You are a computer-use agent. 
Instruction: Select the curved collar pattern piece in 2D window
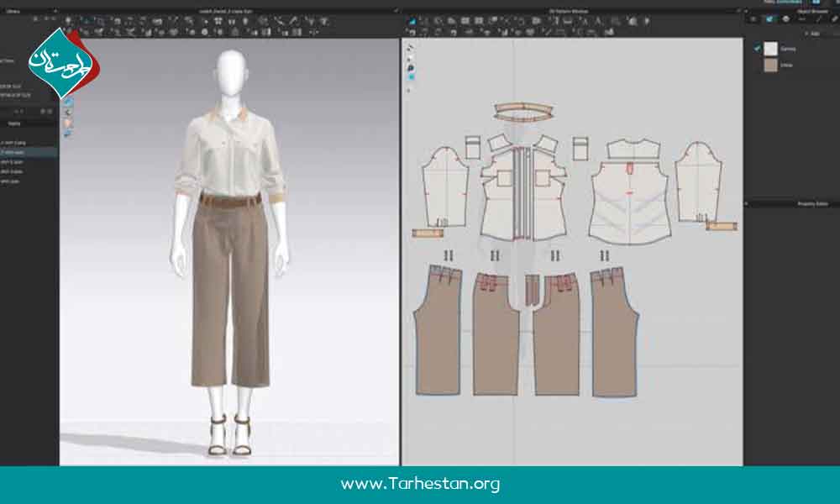click(521, 110)
